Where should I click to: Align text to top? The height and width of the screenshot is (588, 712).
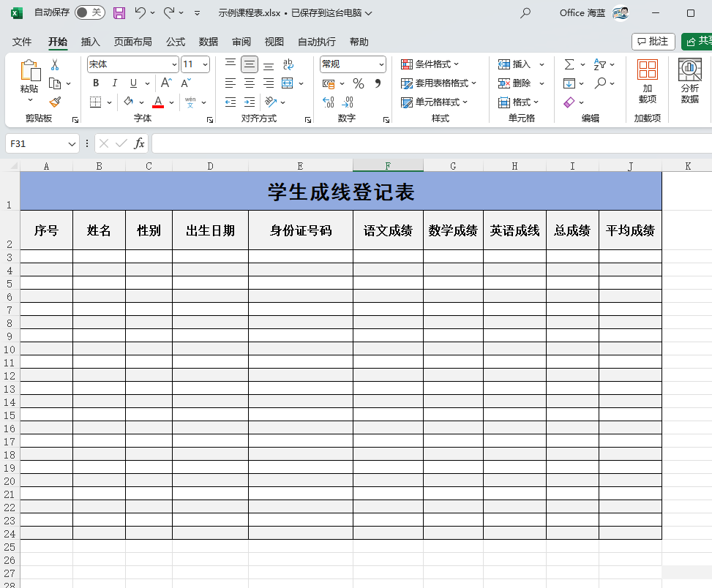tap(231, 64)
